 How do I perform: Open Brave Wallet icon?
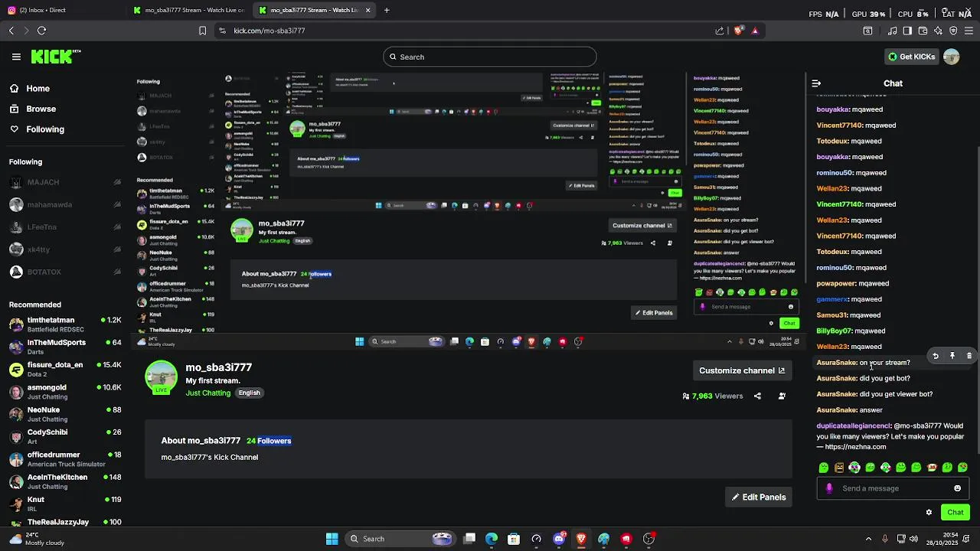tap(923, 31)
